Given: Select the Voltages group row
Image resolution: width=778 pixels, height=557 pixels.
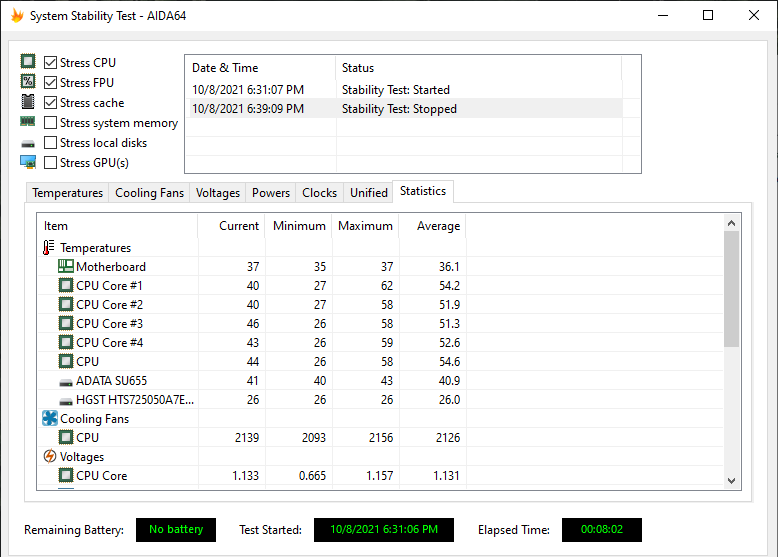Looking at the screenshot, I should [x=380, y=456].
